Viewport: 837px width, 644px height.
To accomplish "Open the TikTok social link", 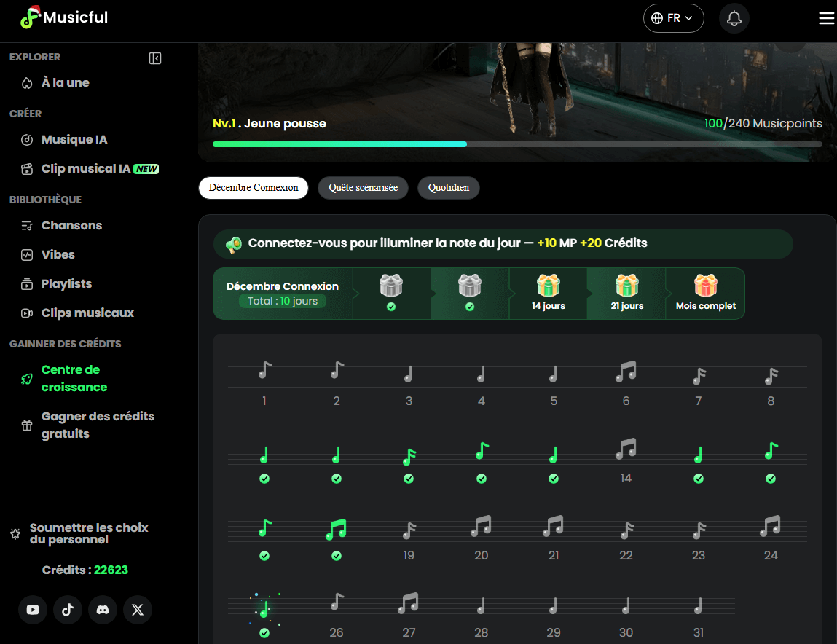I will pos(68,610).
